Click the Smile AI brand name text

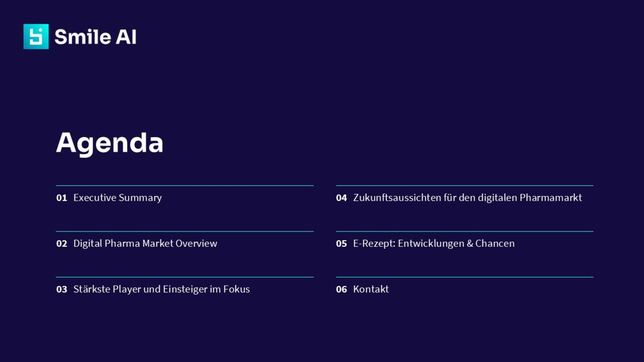[95, 37]
